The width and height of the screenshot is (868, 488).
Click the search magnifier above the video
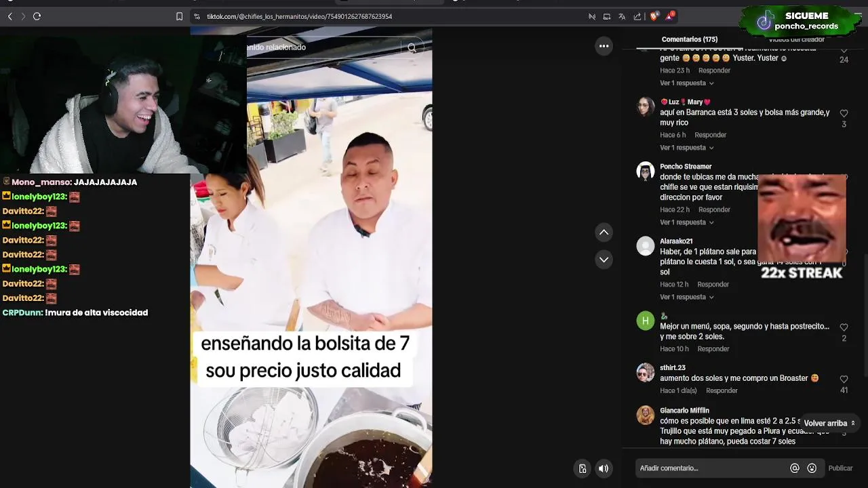tap(412, 47)
